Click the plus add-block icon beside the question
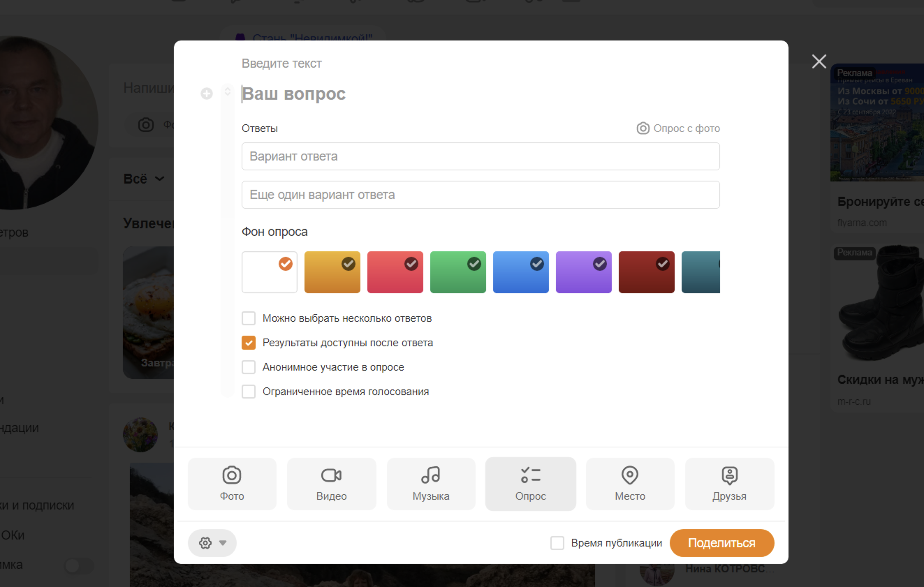This screenshot has height=587, width=924. pos(206,93)
